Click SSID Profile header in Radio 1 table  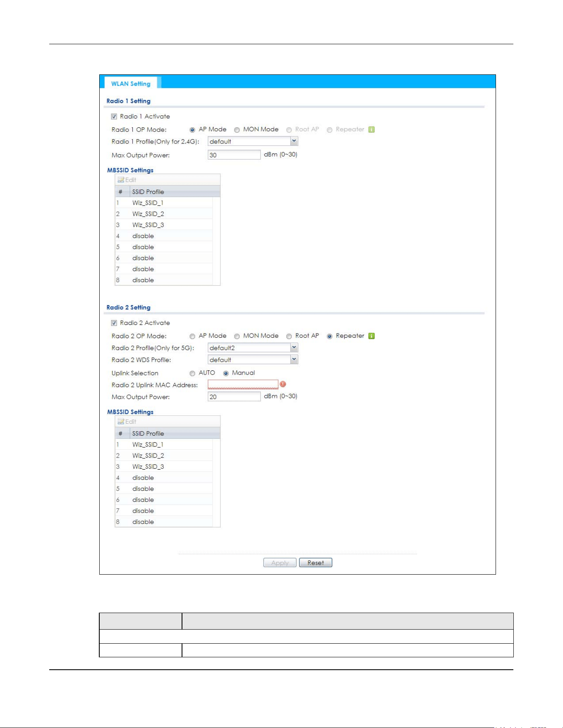coord(175,191)
